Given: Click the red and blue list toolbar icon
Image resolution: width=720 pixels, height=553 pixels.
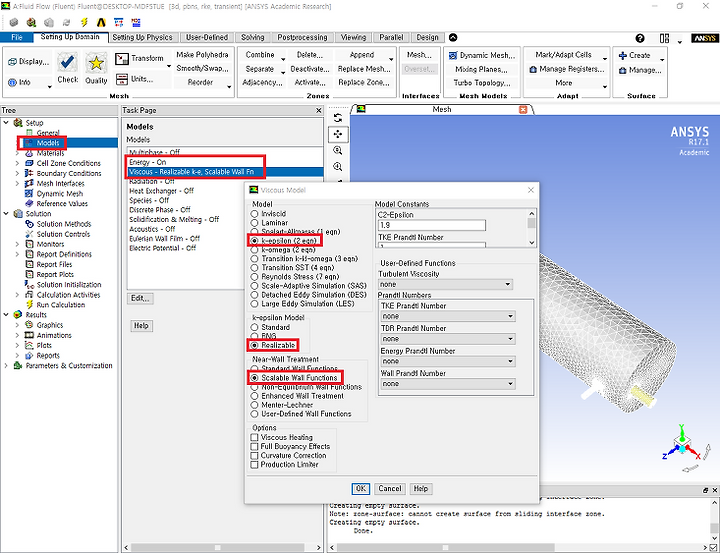Looking at the screenshot, I should tap(136, 22).
